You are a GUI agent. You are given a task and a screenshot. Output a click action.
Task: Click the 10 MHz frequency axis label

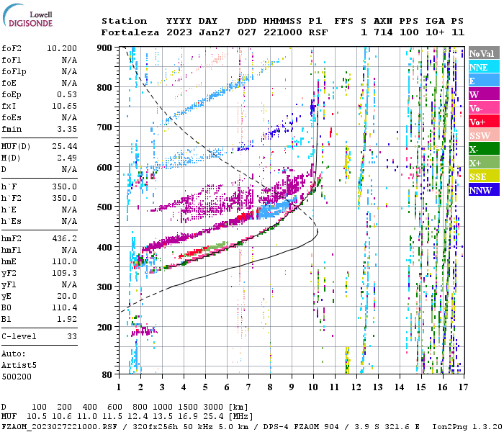(313, 387)
